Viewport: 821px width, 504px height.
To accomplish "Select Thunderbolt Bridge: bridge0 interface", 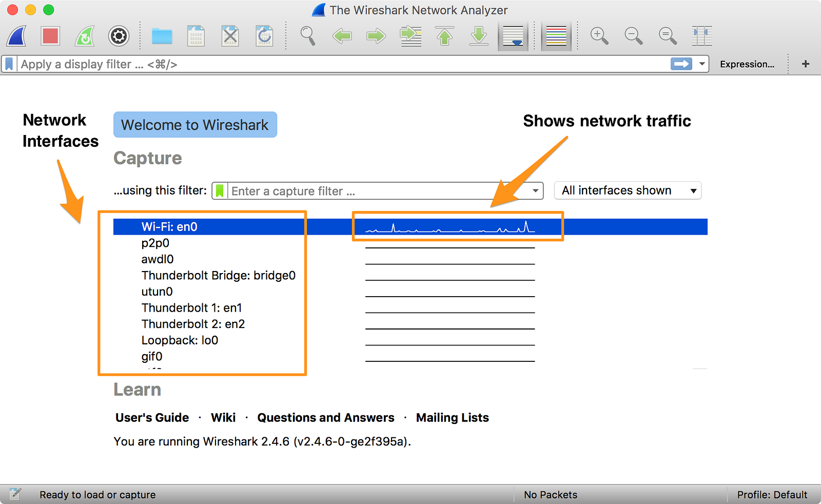I will [x=218, y=276].
